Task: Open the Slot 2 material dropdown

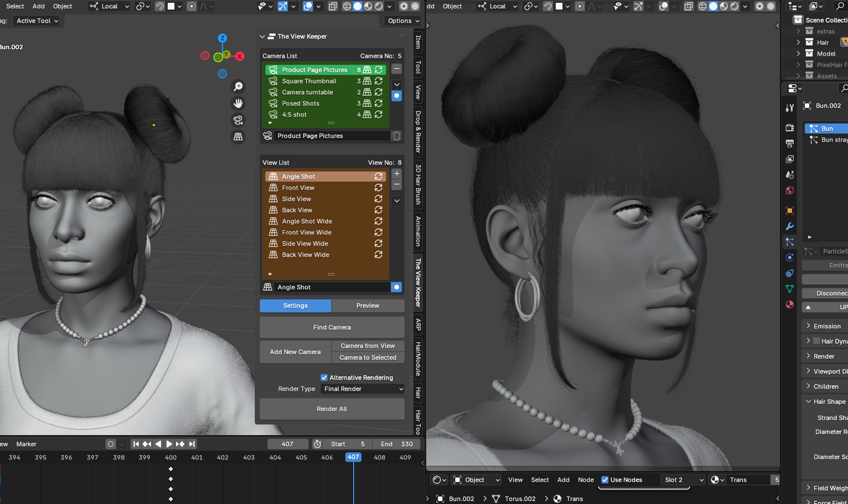Action: (684, 480)
